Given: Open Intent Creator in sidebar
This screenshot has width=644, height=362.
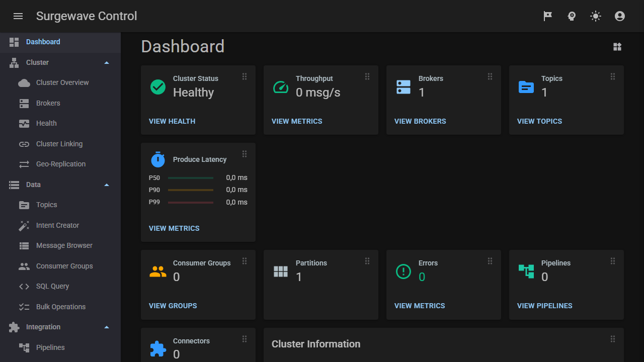Looking at the screenshot, I should click(60, 225).
